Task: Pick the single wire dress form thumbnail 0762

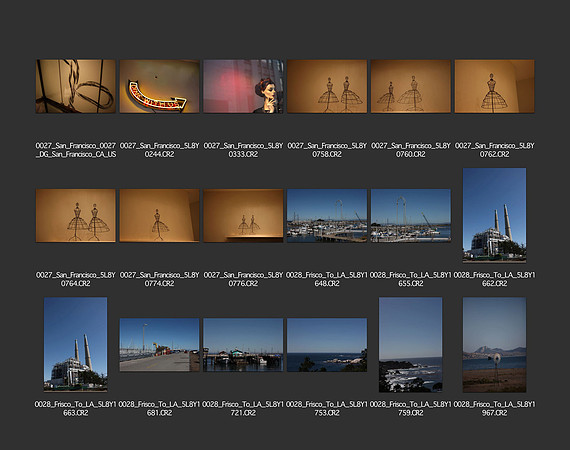Action: click(x=494, y=87)
